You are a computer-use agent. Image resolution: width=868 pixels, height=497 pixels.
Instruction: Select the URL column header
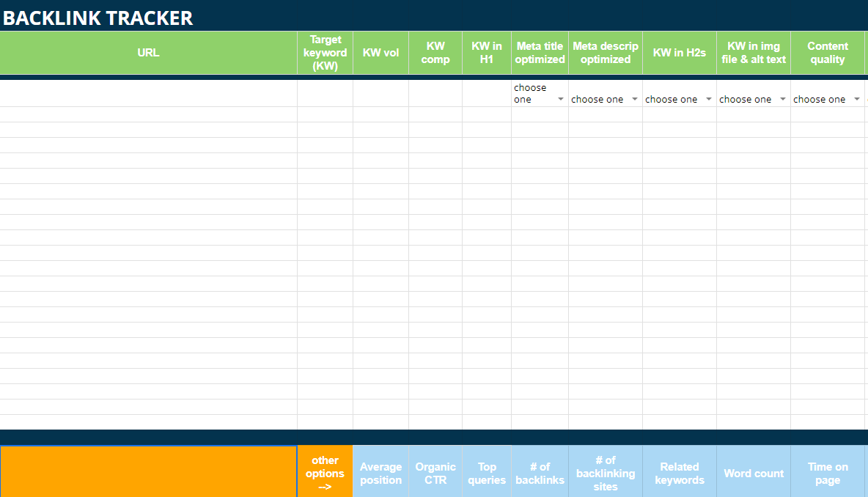tap(148, 52)
